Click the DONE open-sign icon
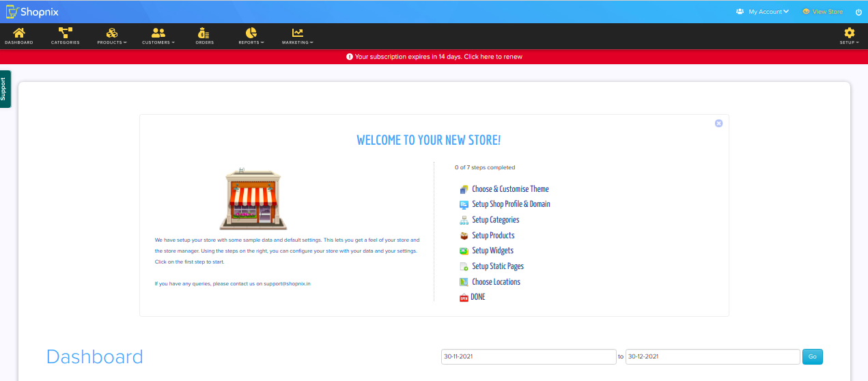Screen dimensions: 868x381 pyautogui.click(x=464, y=298)
